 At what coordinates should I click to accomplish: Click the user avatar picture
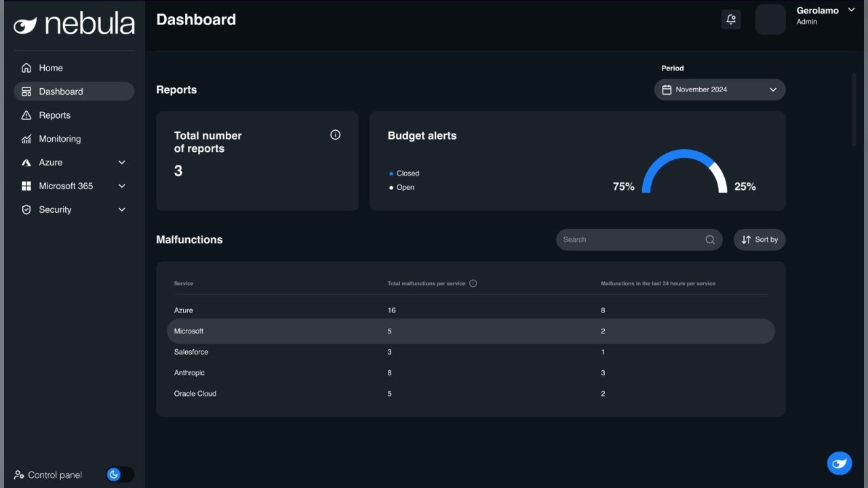coord(770,20)
